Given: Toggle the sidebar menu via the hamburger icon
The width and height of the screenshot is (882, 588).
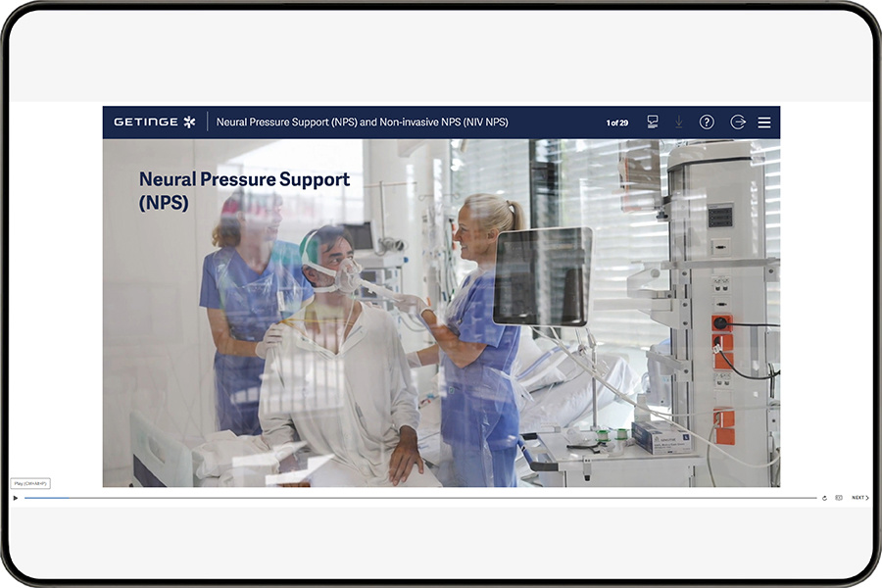Looking at the screenshot, I should tap(763, 122).
